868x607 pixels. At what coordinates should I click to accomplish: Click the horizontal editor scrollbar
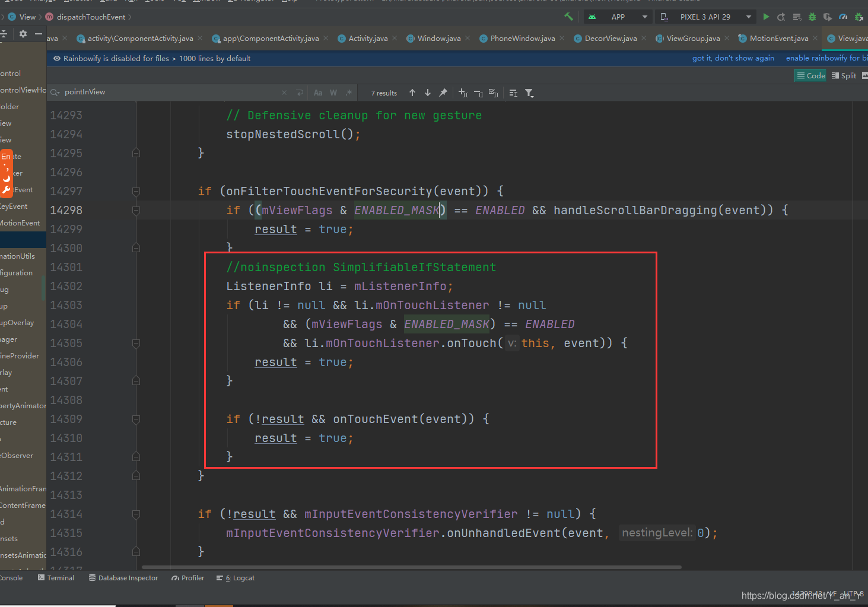(x=411, y=567)
